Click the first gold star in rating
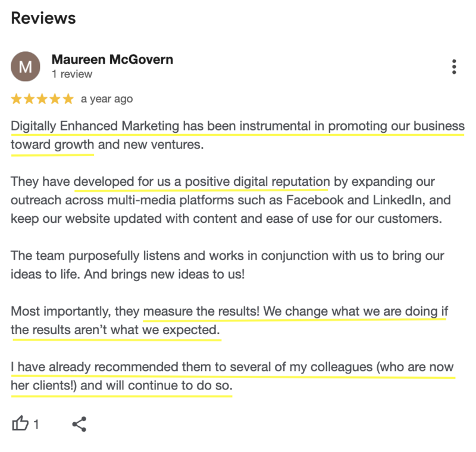476x452 pixels. [x=16, y=99]
